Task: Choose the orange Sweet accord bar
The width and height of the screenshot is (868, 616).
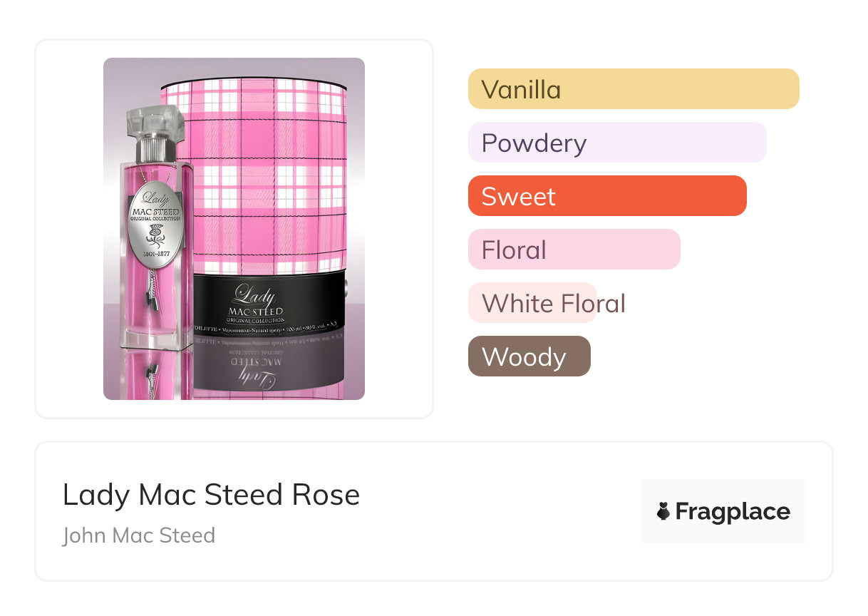Action: (x=606, y=196)
